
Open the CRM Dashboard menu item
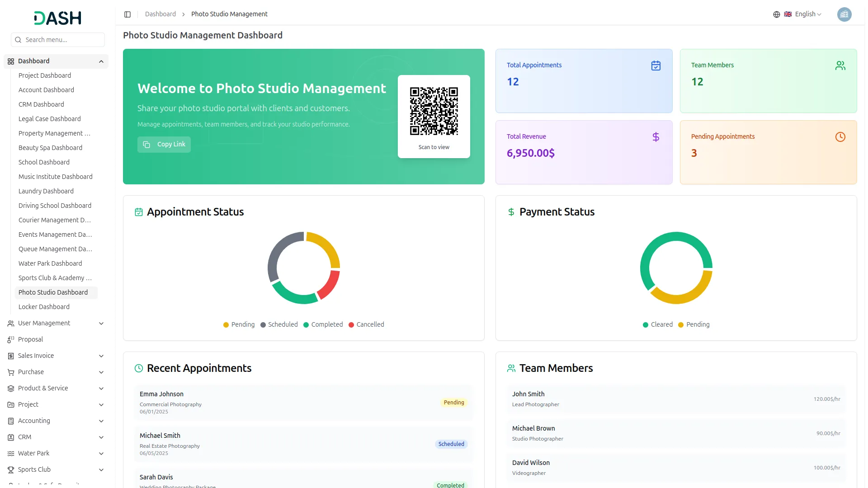click(x=41, y=104)
